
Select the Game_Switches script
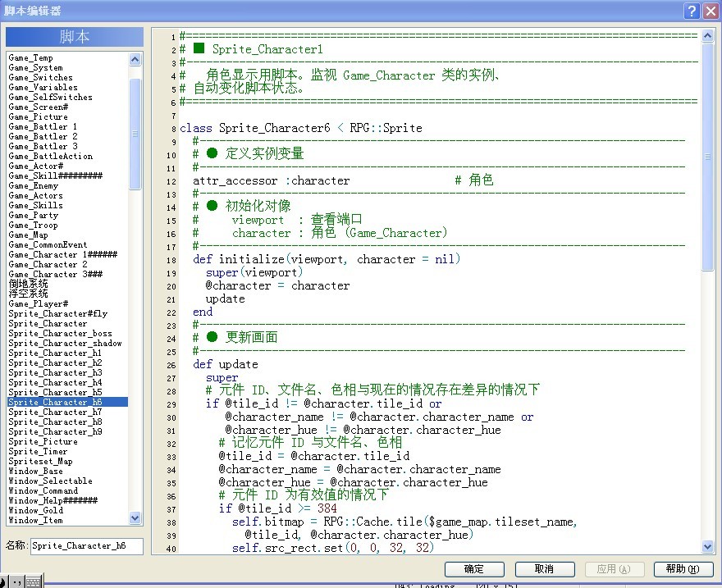point(40,78)
